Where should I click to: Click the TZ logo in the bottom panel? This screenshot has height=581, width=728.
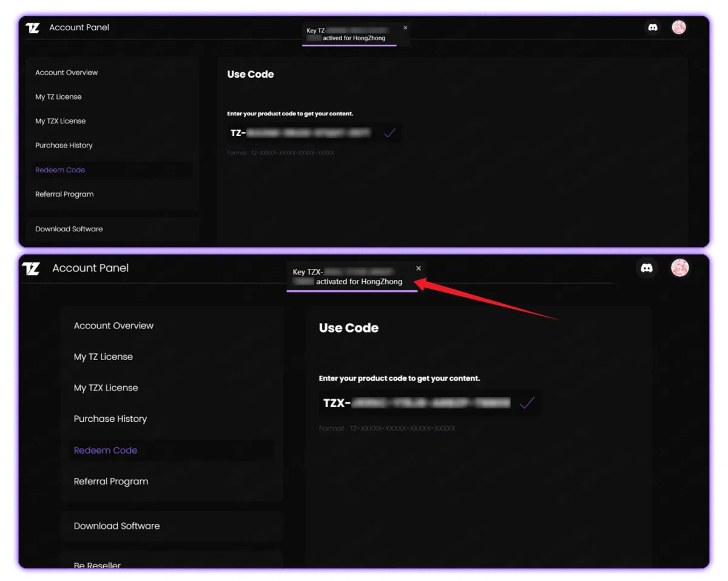[x=31, y=268]
